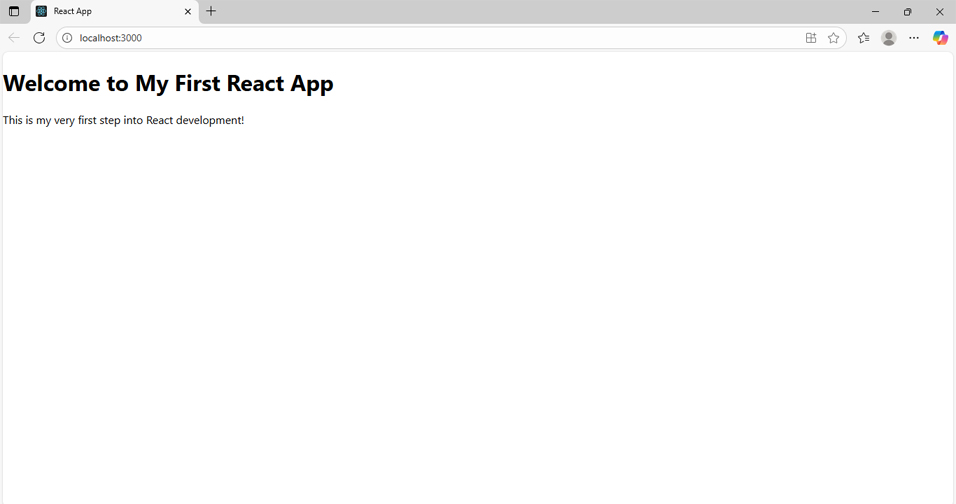Restore down the browser window
This screenshot has width=956, height=504.
907,12
